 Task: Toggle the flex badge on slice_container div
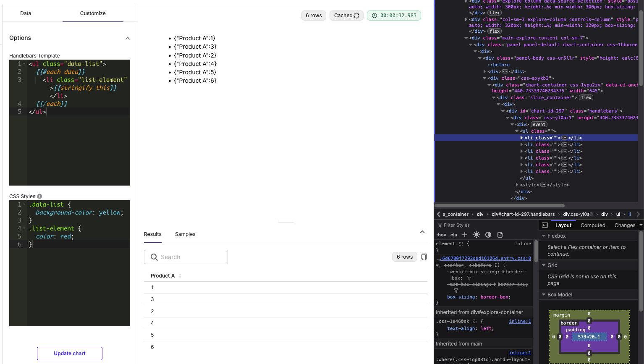(x=586, y=97)
